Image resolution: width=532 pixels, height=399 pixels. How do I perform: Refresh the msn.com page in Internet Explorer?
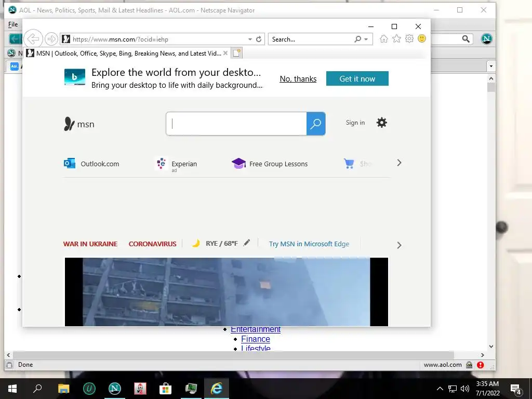[259, 39]
